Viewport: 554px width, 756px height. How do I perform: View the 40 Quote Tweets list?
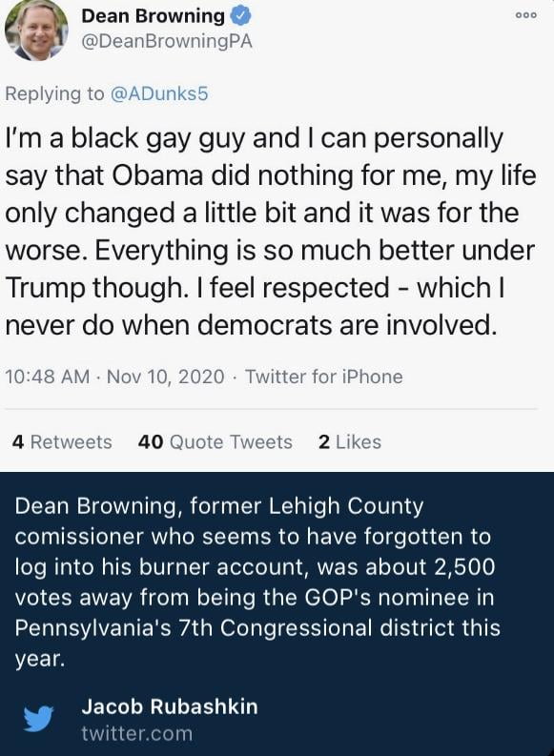pos(215,441)
